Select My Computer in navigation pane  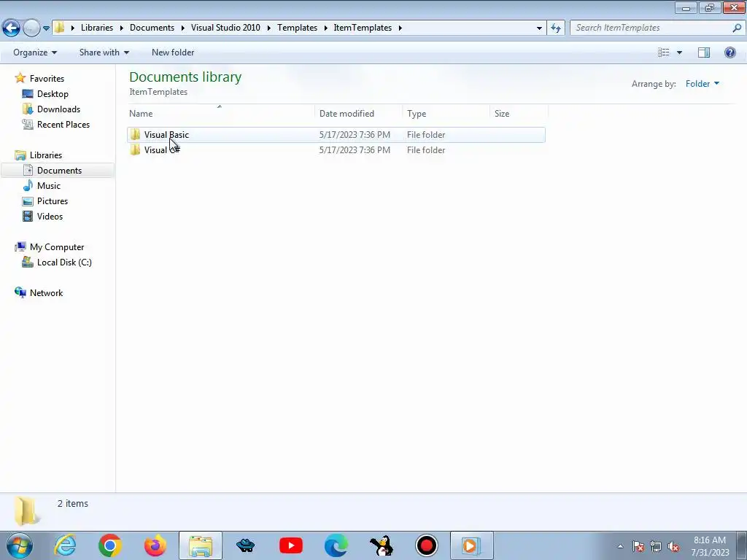tap(57, 247)
